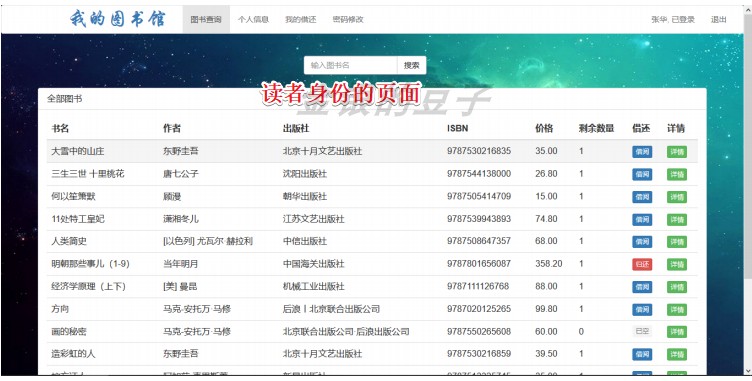The width and height of the screenshot is (752, 381).
Task: Click the 价格 column header
Action: (x=544, y=129)
